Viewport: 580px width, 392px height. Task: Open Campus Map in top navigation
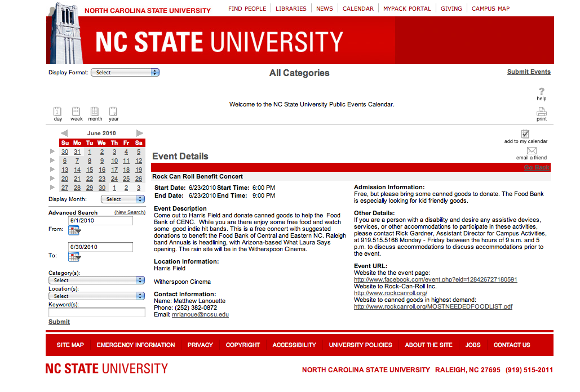pyautogui.click(x=490, y=8)
